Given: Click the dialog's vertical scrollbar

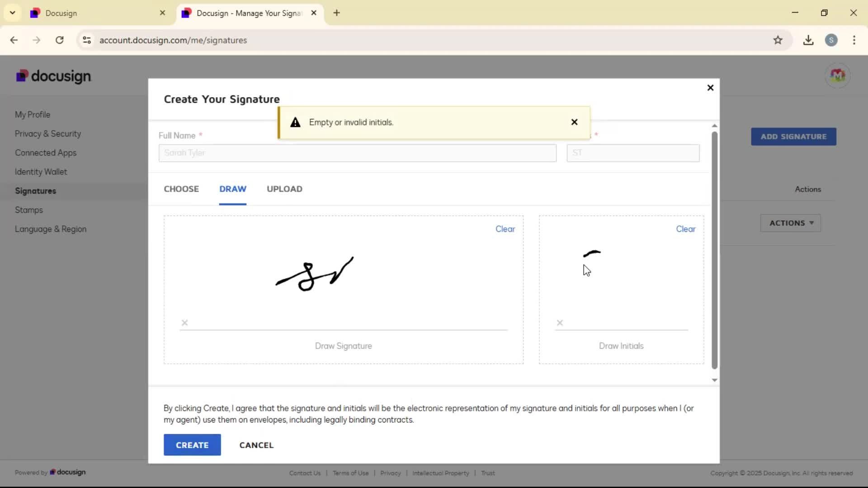Looking at the screenshot, I should [x=714, y=250].
